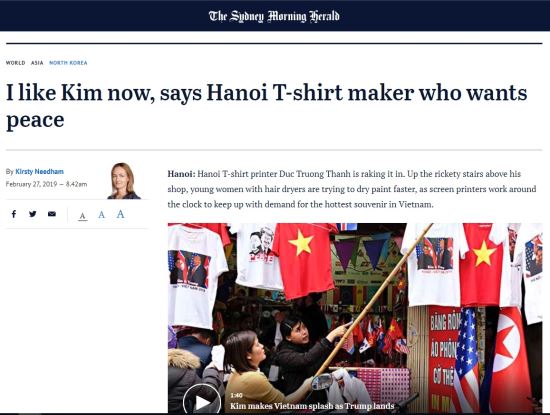
Task: Select the medium text size A
Action: click(x=101, y=214)
